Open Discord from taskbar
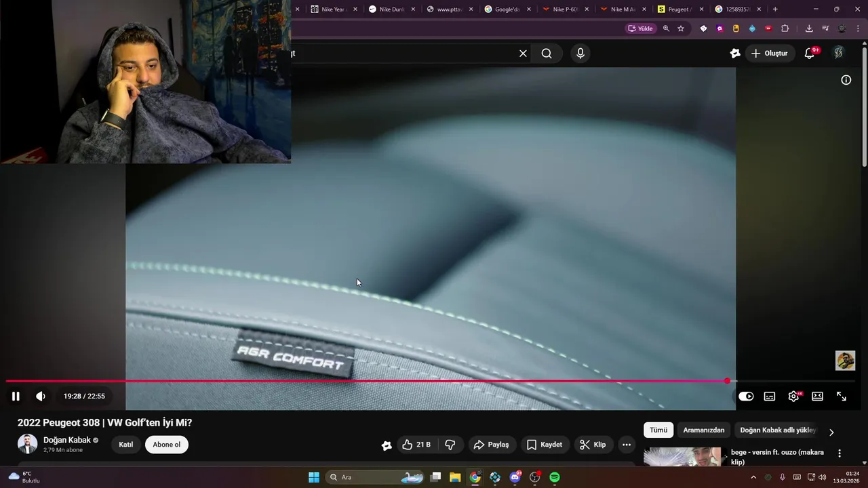868x488 pixels. [515, 477]
